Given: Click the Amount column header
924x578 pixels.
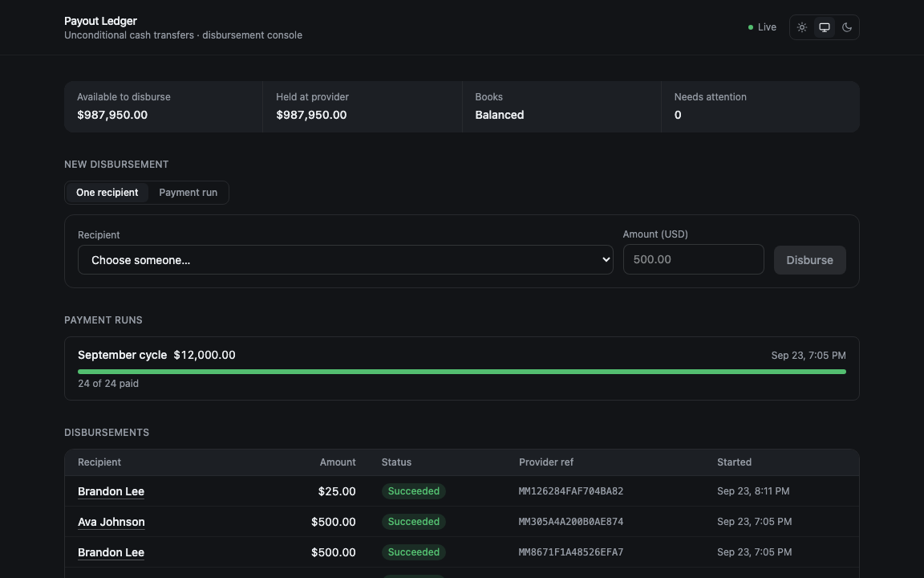Looking at the screenshot, I should [x=338, y=462].
